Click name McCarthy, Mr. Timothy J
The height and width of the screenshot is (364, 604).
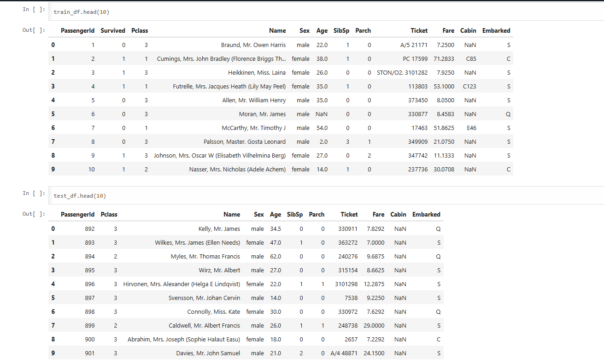pyautogui.click(x=254, y=128)
